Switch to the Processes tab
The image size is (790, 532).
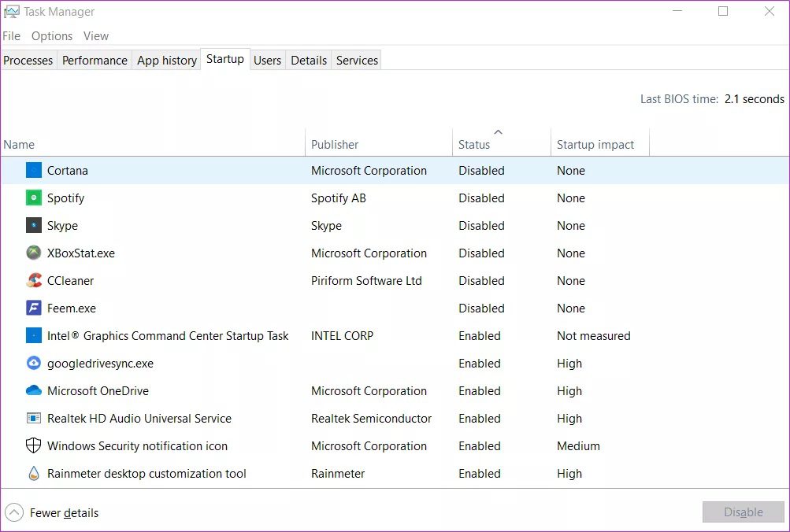tap(28, 61)
